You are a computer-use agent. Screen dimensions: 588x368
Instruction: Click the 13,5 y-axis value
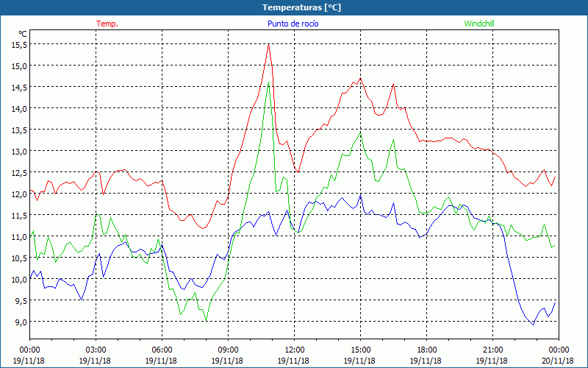[x=20, y=130]
